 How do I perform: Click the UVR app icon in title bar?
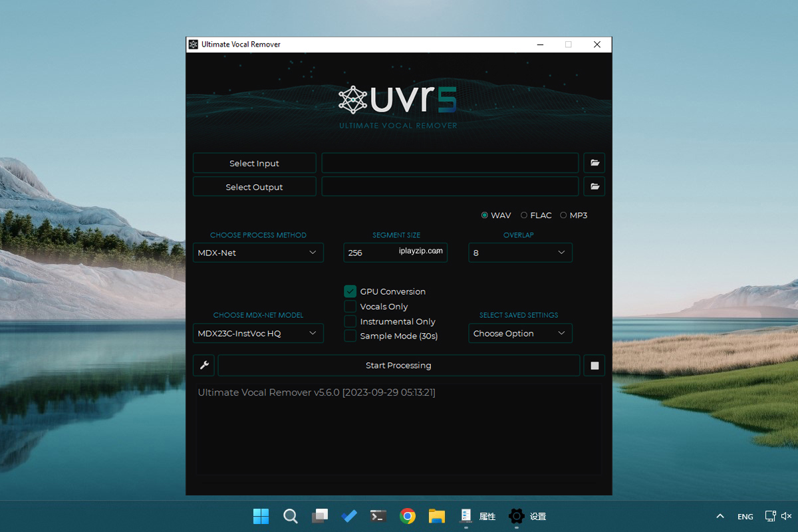tap(194, 45)
